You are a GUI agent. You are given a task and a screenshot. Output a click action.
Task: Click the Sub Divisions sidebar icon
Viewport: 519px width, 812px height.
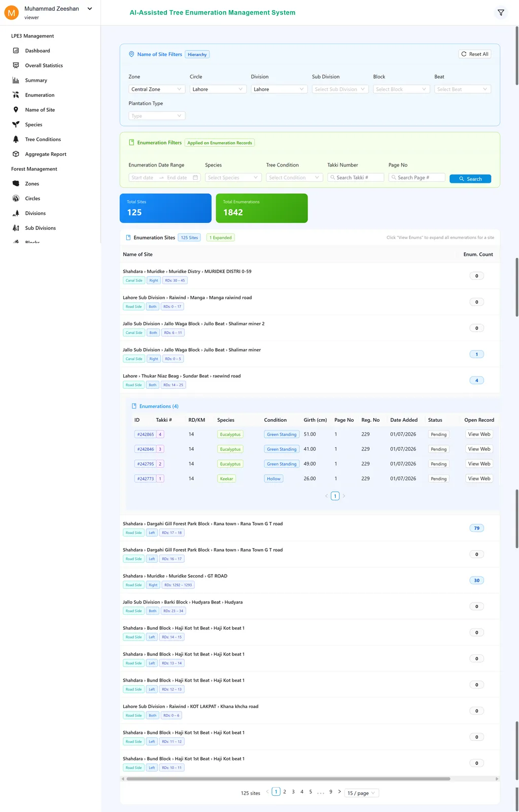16,228
